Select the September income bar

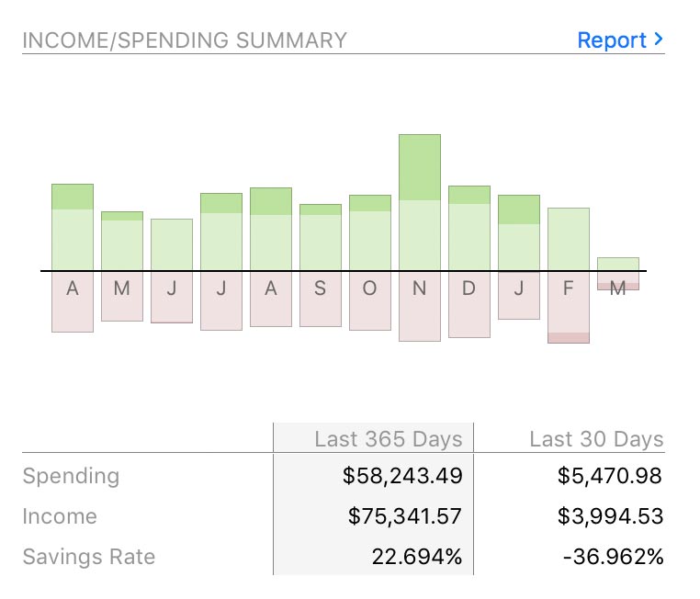coord(321,237)
